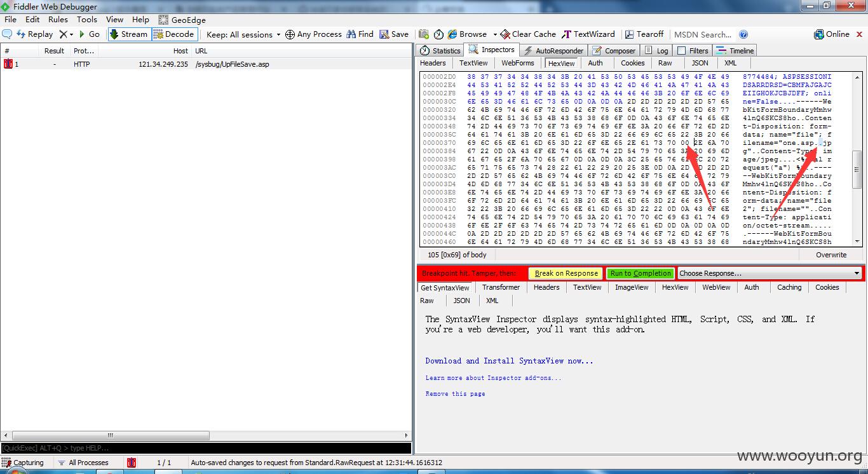The image size is (868, 474).
Task: Select the WebView response tab
Action: click(x=716, y=287)
